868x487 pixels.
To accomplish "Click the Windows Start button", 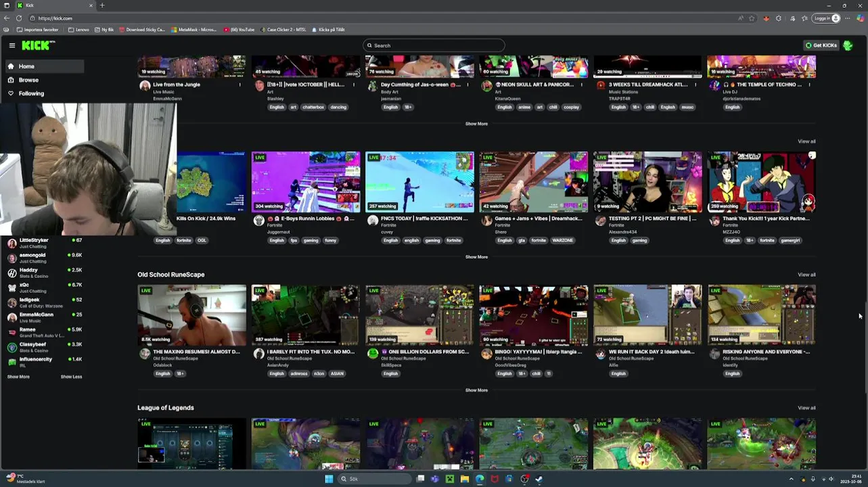I will (329, 479).
